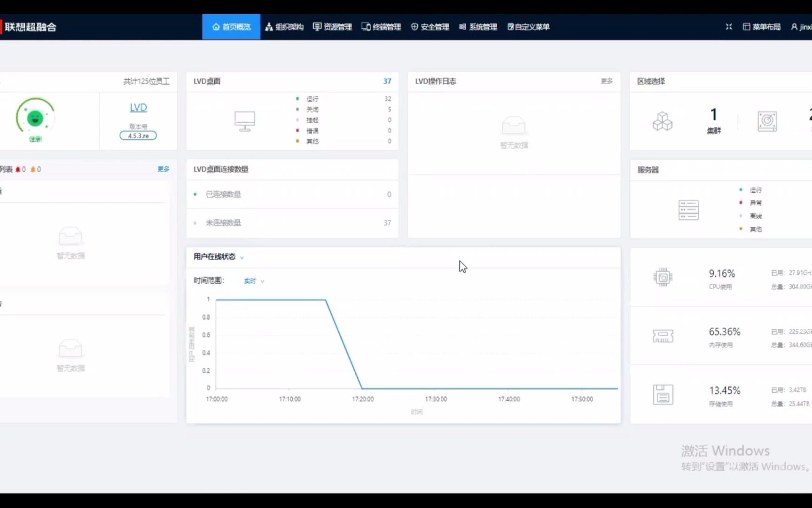Click the LVD product link
The image size is (812, 508).
coord(138,108)
